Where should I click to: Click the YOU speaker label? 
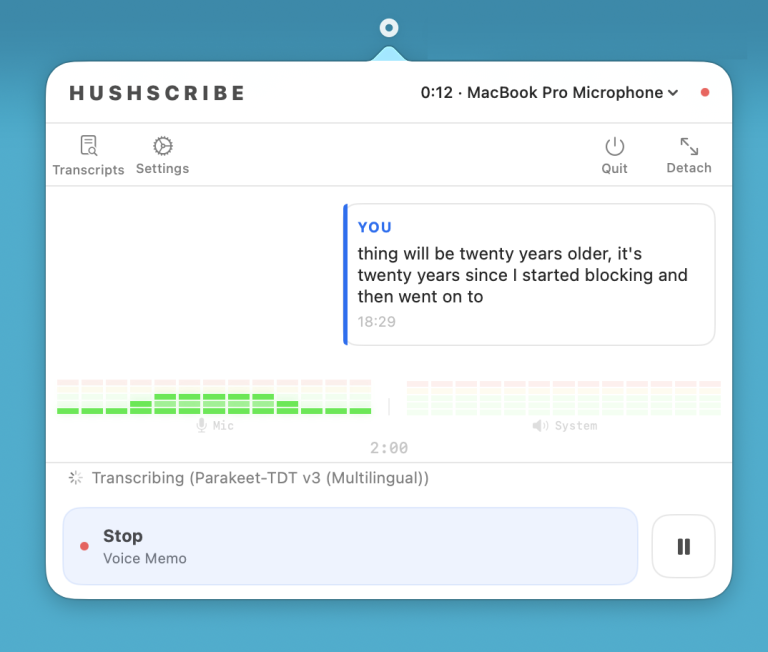[375, 227]
